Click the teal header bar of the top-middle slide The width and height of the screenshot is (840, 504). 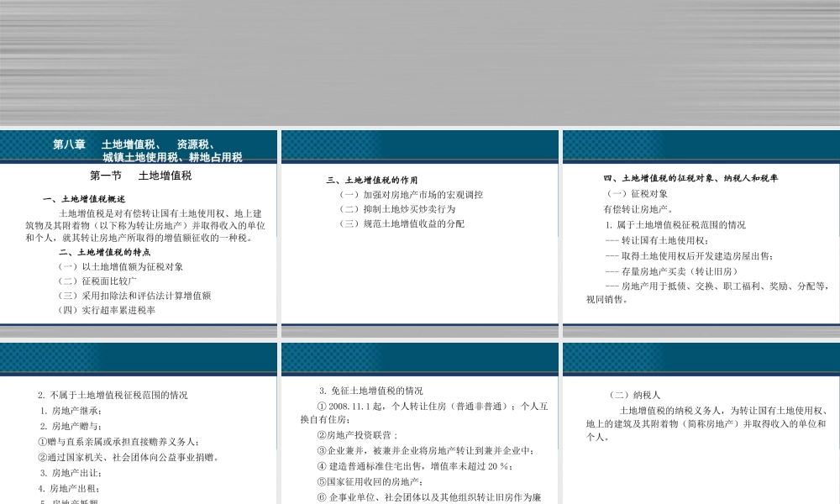click(x=419, y=144)
